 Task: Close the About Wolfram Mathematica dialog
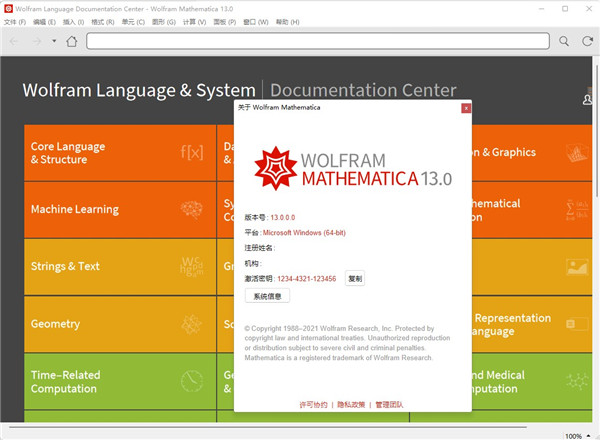(x=466, y=107)
